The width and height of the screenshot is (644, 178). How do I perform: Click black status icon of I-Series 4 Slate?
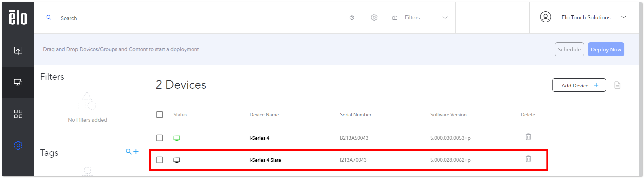point(177,160)
